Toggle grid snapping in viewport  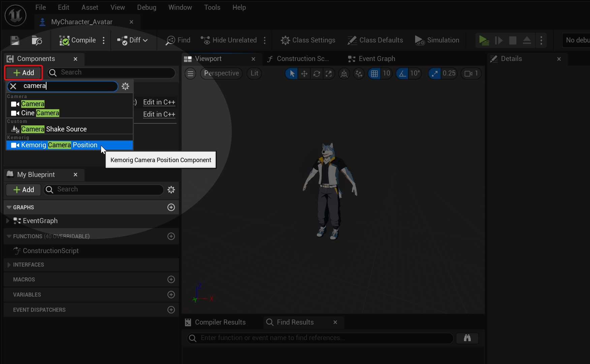[374, 73]
